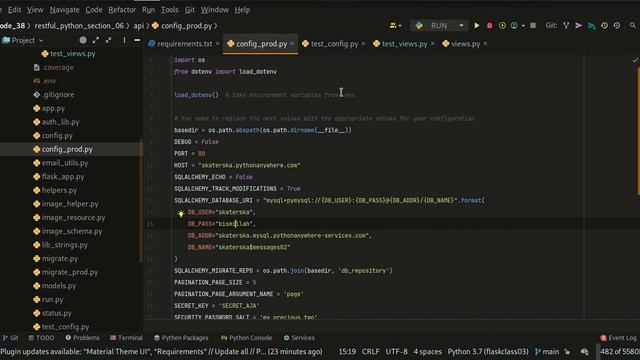Viewport: 640px width, 360px height.
Task: Open the Git menu
Action: (x=190, y=10)
